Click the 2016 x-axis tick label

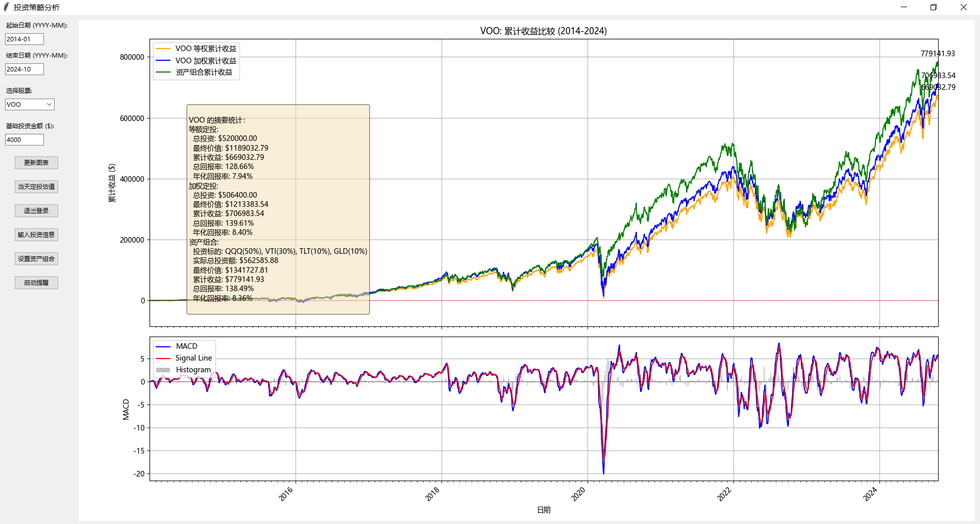pyautogui.click(x=286, y=494)
